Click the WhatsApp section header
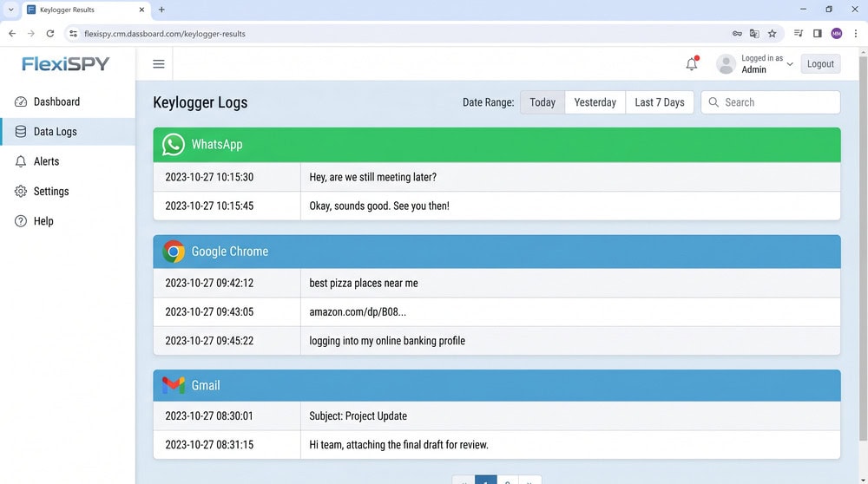Image resolution: width=868 pixels, height=484 pixels. tap(496, 144)
